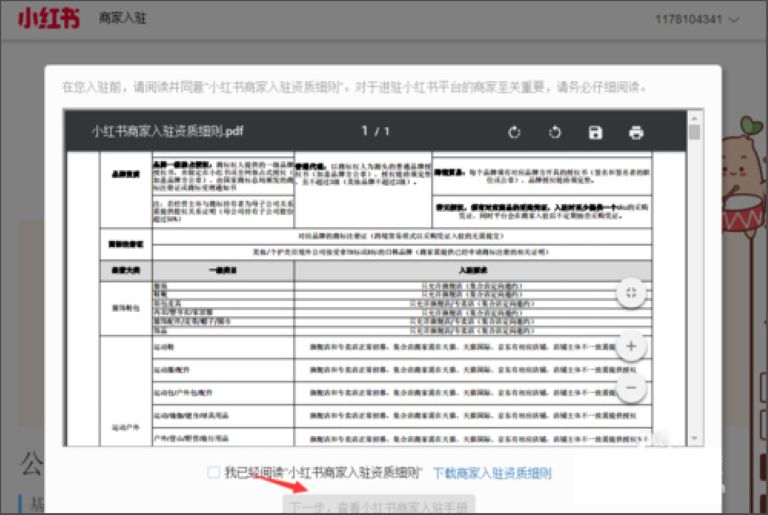Print the PDF with the printer icon

pos(636,132)
